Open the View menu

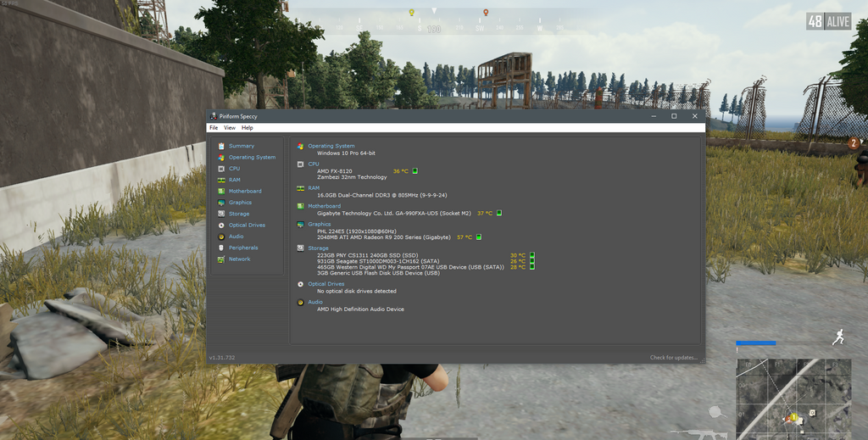229,128
